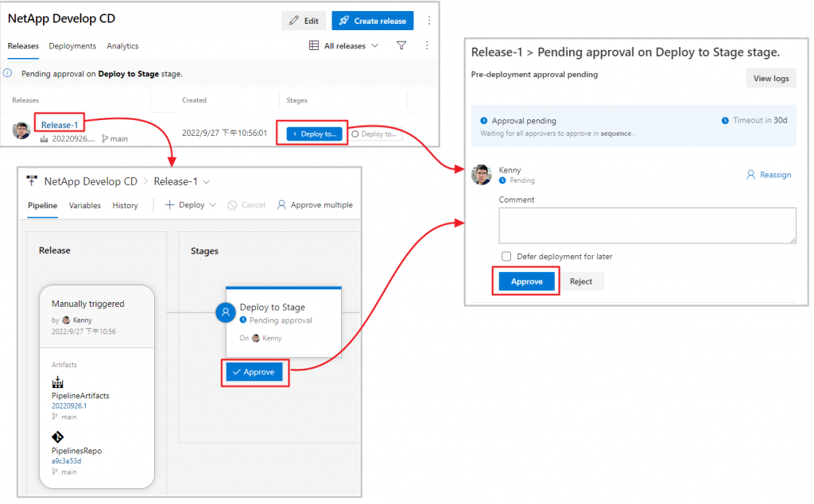Click the Timeout in 30d clock icon

[x=725, y=120]
